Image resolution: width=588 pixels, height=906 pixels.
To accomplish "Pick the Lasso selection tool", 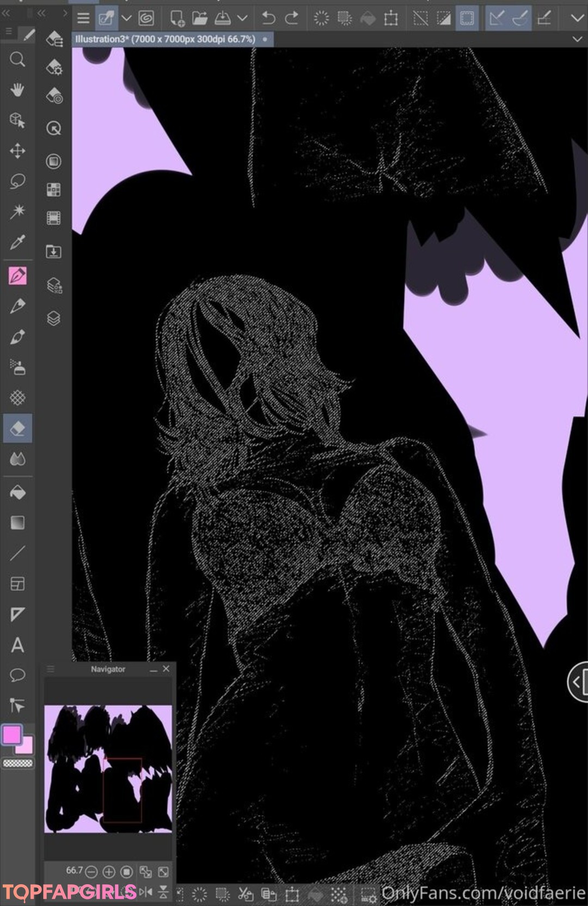I will coord(17,181).
